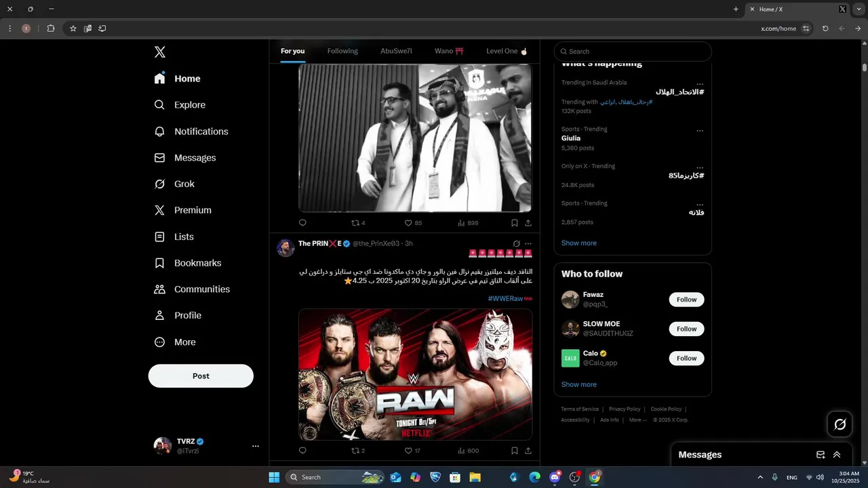Click the browser profile avatar
Image resolution: width=868 pixels, height=488 pixels.
point(26,28)
